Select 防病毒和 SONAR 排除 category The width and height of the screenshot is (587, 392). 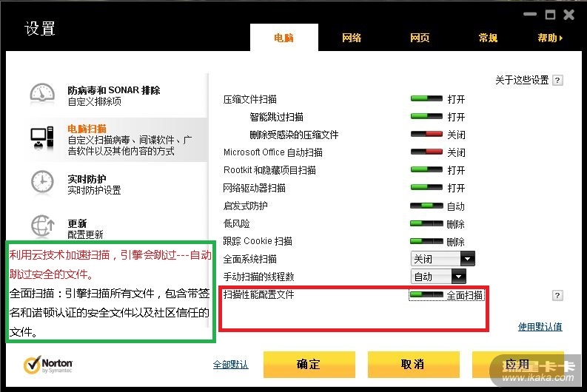click(114, 90)
